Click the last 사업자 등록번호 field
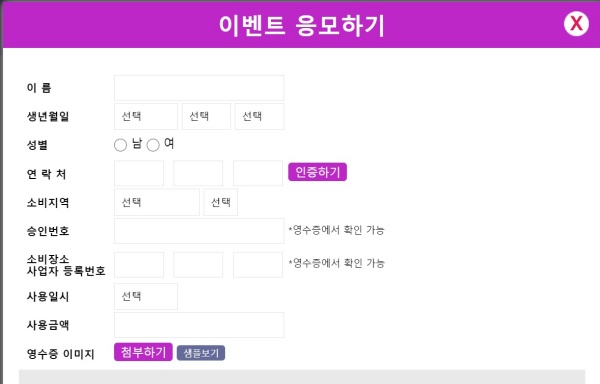This screenshot has height=384, width=600. pos(258,265)
